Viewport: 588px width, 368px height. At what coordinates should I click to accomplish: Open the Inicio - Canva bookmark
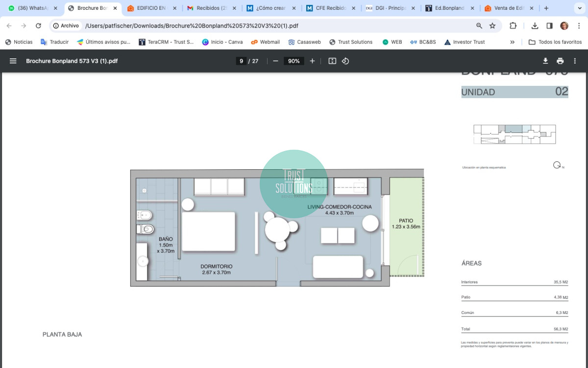click(222, 42)
